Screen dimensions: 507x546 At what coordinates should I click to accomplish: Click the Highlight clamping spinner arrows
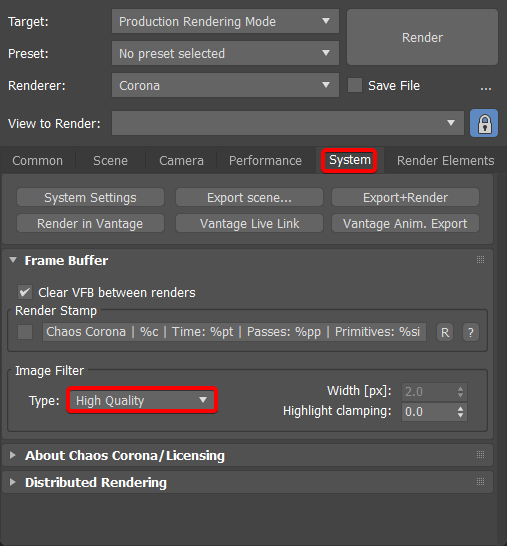(x=460, y=412)
